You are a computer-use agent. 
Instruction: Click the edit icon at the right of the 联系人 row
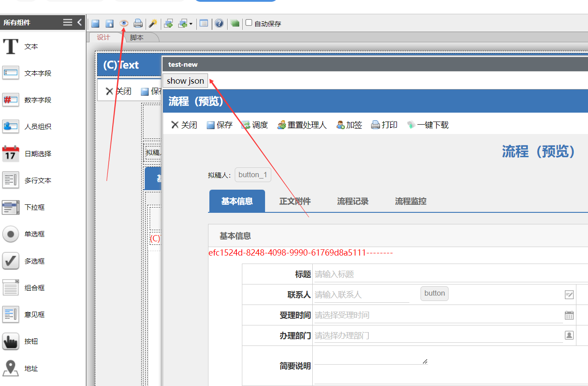569,295
